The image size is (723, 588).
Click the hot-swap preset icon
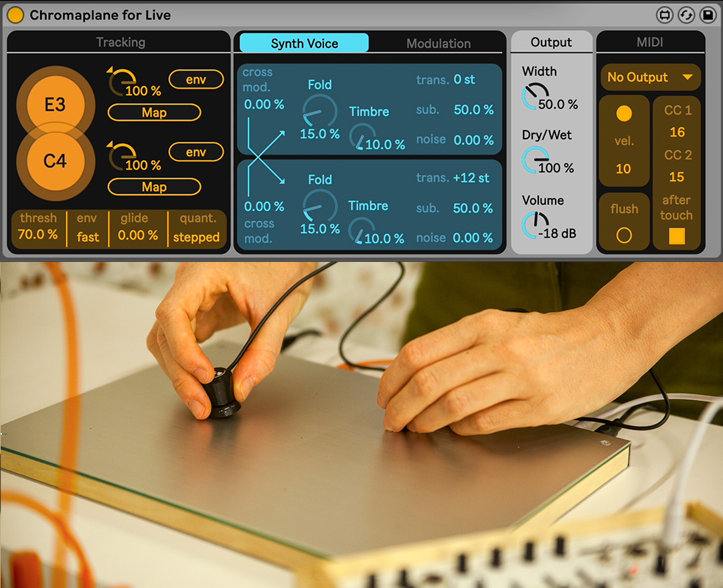coord(686,15)
